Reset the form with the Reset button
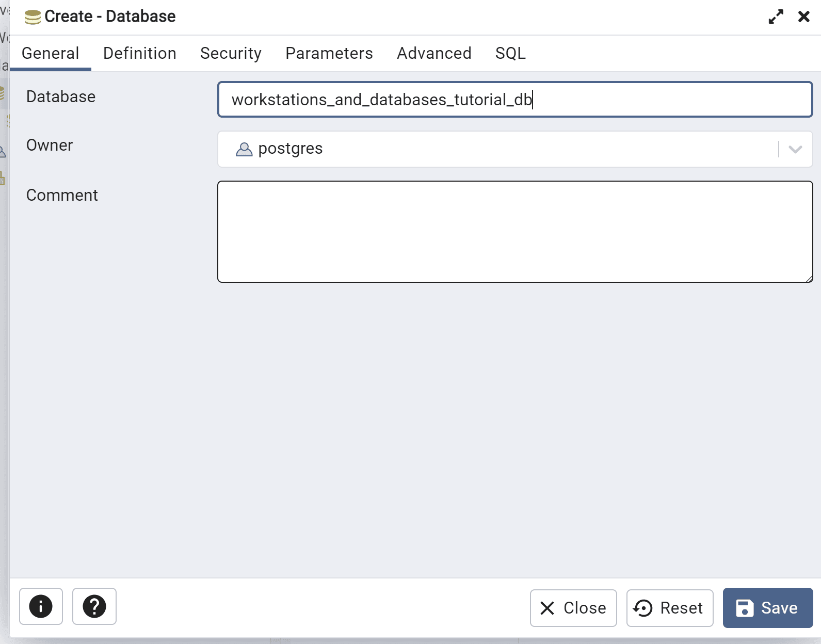This screenshot has width=821, height=644. click(669, 608)
